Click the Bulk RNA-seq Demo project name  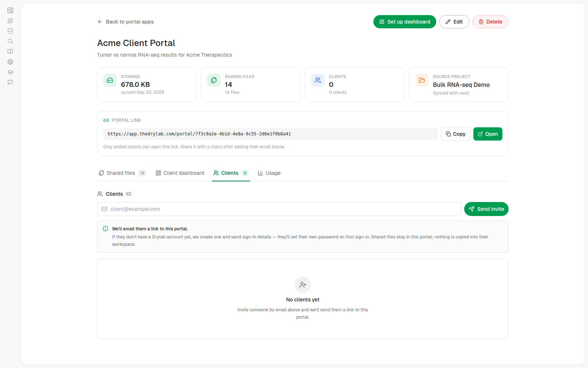tap(461, 85)
